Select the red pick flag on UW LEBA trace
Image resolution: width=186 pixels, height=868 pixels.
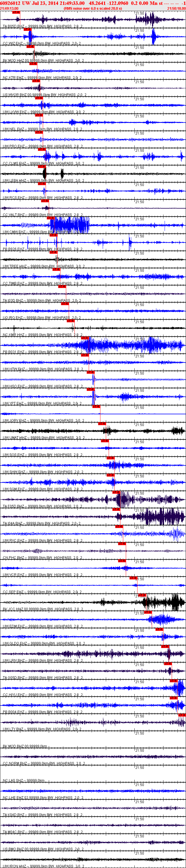tap(42, 167)
